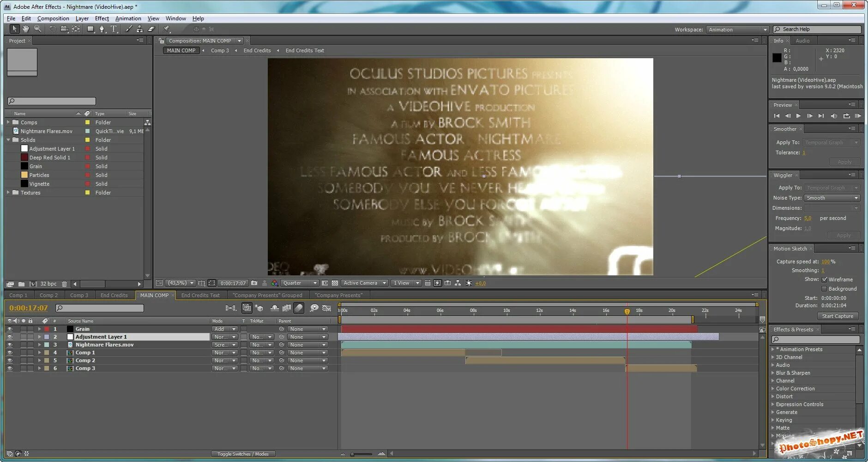Click the current time 0:00:17:07 display

pyautogui.click(x=29, y=308)
